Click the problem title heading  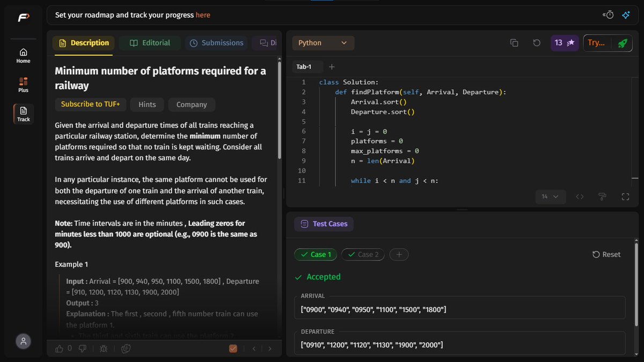(160, 78)
